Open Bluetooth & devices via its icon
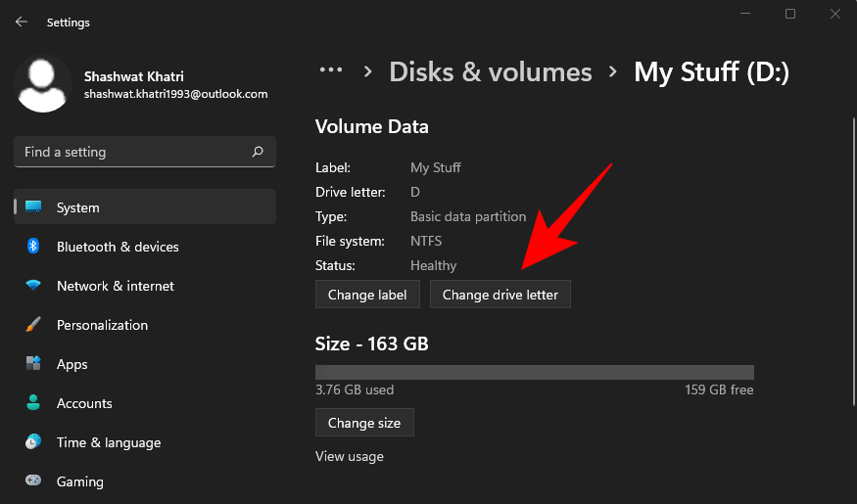The height and width of the screenshot is (504, 857). [x=33, y=247]
